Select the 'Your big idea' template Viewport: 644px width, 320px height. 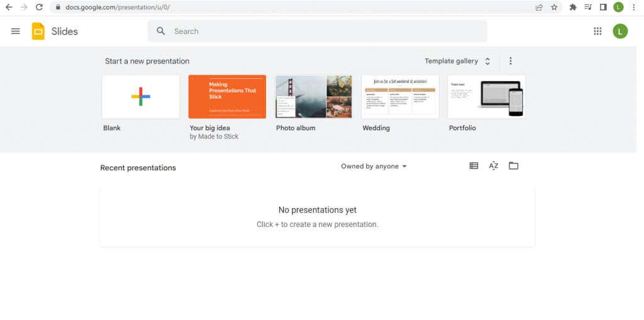point(227,97)
